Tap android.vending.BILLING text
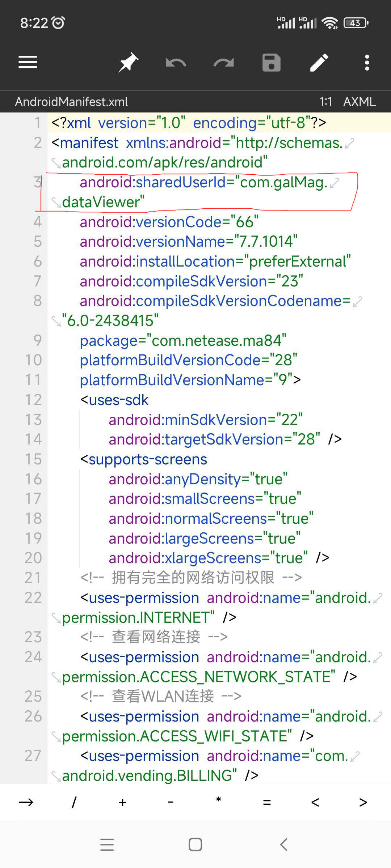This screenshot has width=391, height=868. point(150,775)
